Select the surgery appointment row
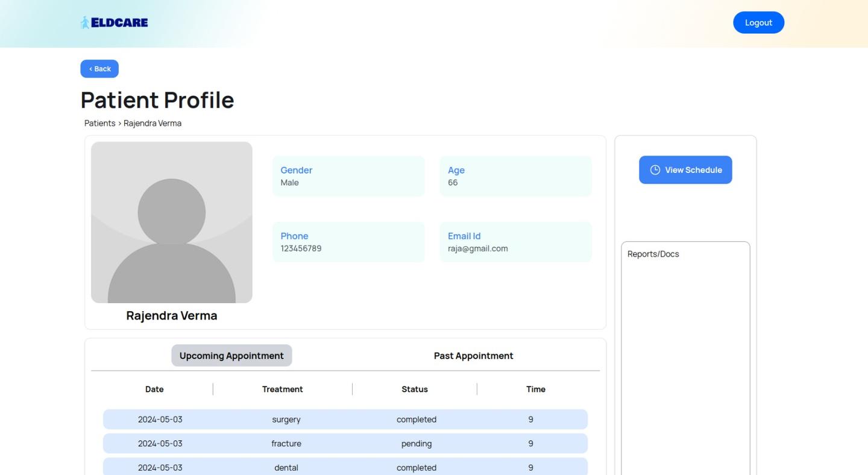 point(345,420)
